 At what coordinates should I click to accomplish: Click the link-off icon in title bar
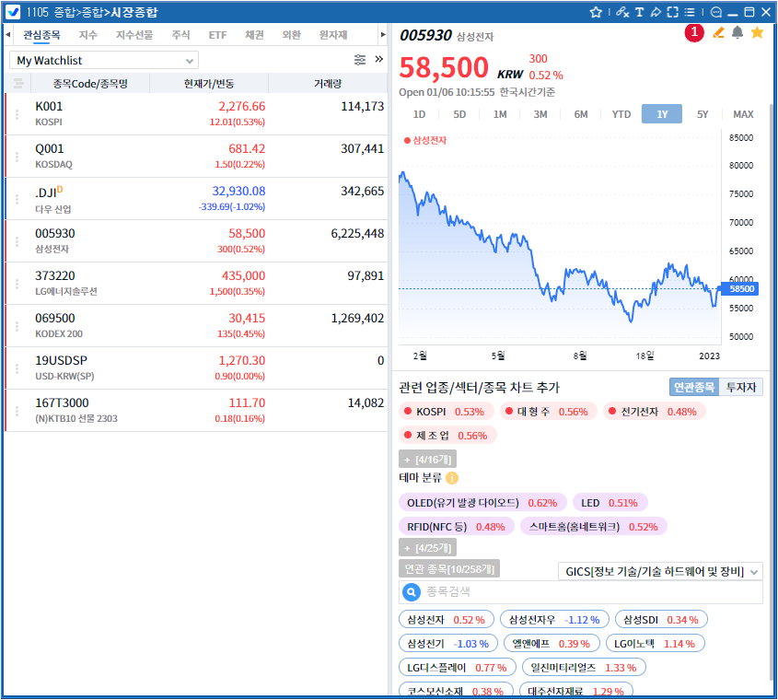point(622,12)
